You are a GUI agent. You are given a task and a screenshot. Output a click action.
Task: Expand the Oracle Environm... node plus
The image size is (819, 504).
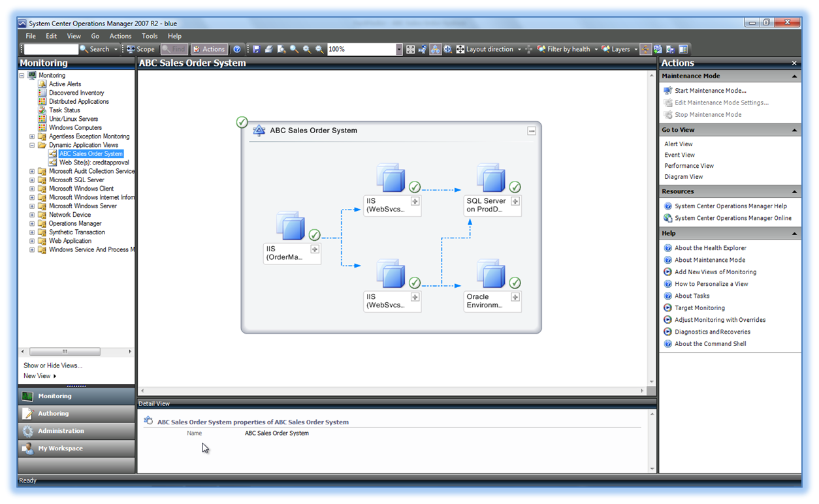click(x=515, y=297)
